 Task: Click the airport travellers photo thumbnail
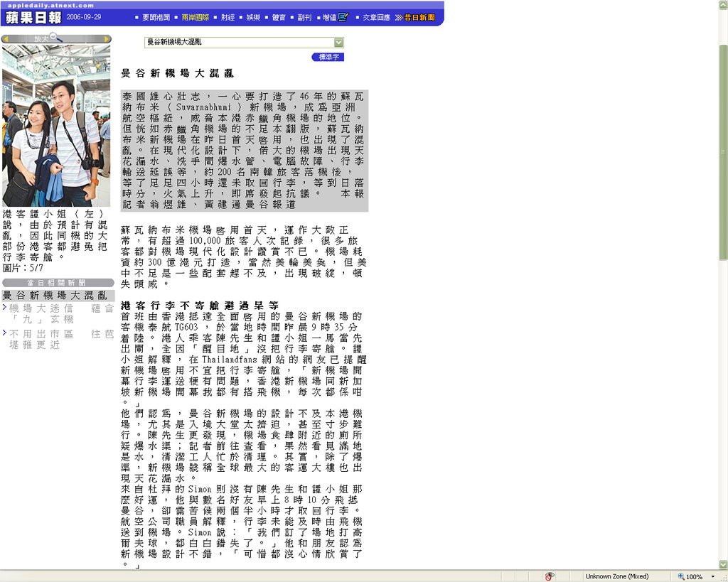tap(56, 126)
